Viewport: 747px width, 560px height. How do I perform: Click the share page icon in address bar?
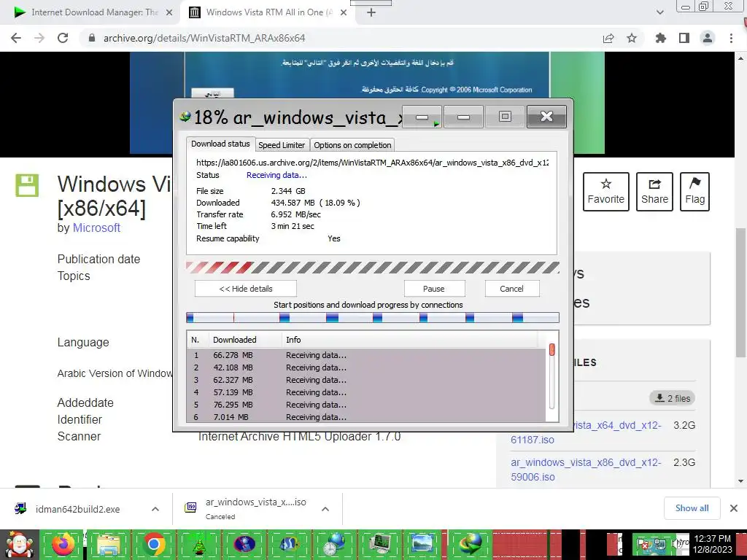click(x=608, y=38)
